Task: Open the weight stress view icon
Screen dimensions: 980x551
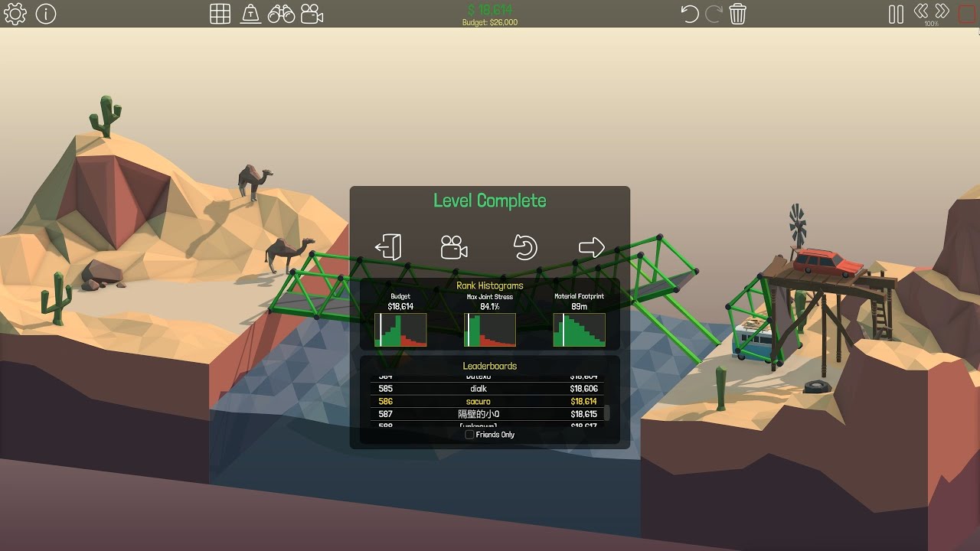Action: pos(250,14)
